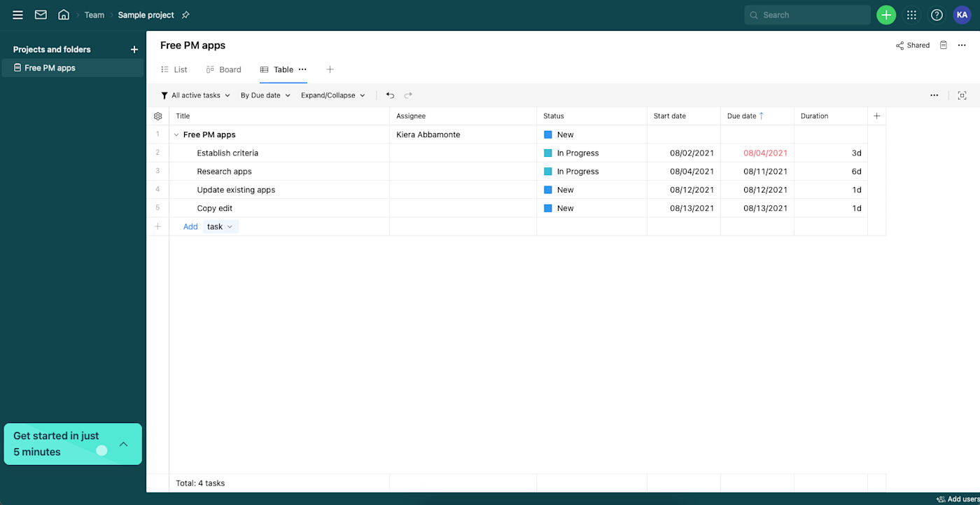Open the apps grid launcher
980x505 pixels.
[911, 15]
